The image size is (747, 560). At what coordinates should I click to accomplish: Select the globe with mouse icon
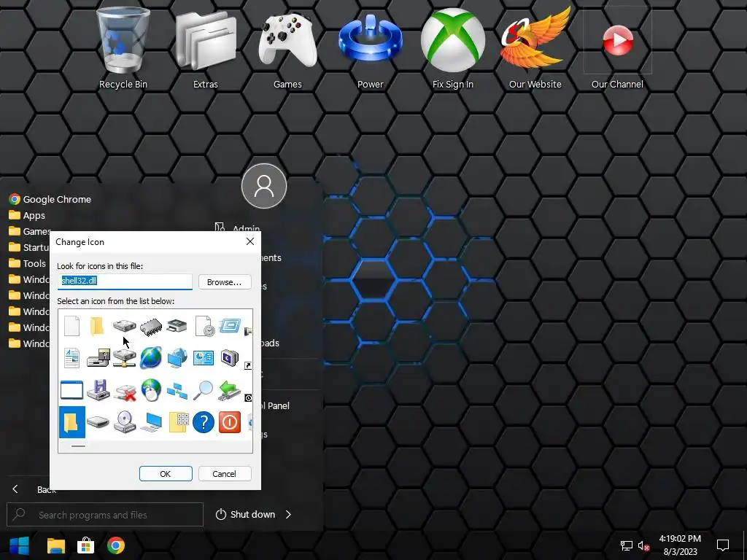pyautogui.click(x=151, y=390)
